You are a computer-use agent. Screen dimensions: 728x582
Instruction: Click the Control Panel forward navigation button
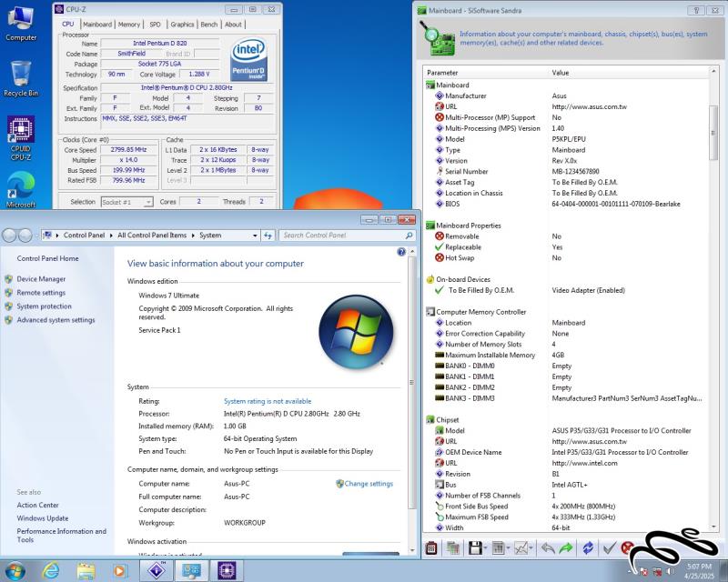coord(25,236)
